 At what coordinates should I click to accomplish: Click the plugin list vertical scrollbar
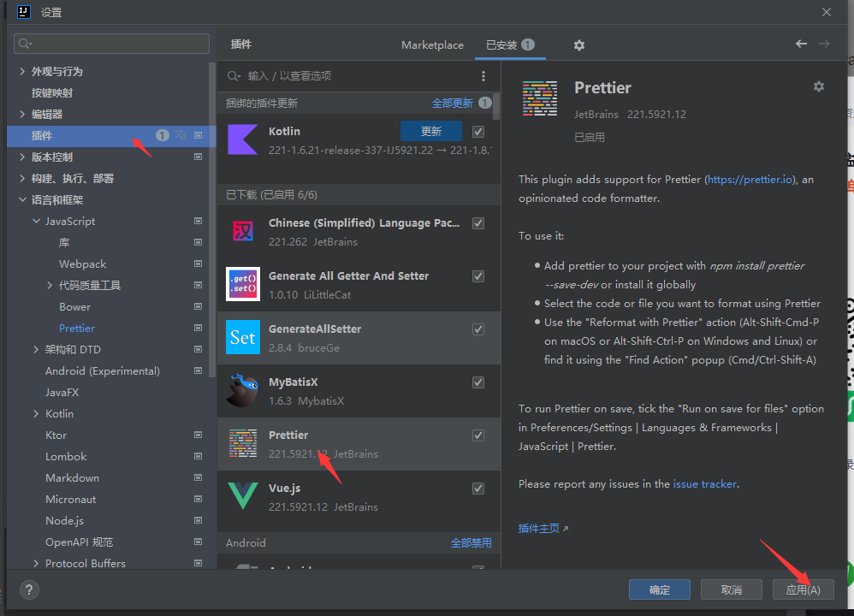click(496, 106)
